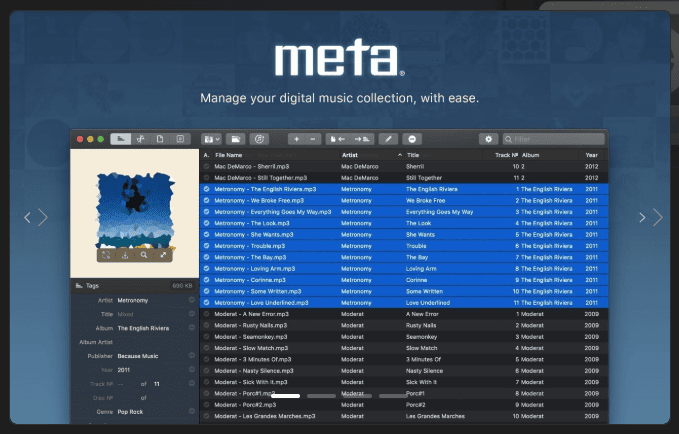The width and height of the screenshot is (679, 434).
Task: Sort by the File Name column header
Action: (x=275, y=155)
